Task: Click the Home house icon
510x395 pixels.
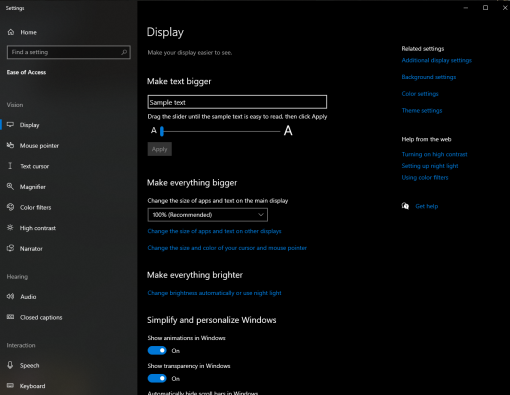Action: pyautogui.click(x=11, y=32)
